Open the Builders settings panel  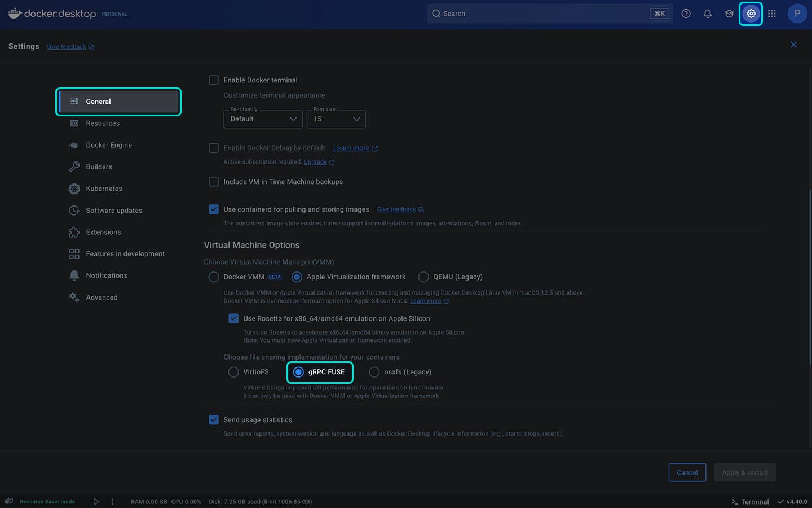pos(99,167)
